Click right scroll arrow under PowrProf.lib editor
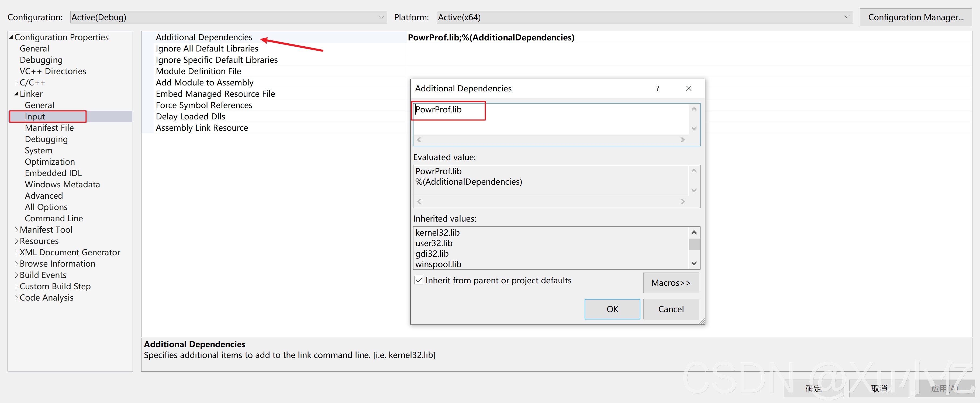This screenshot has height=403, width=980. click(x=682, y=140)
